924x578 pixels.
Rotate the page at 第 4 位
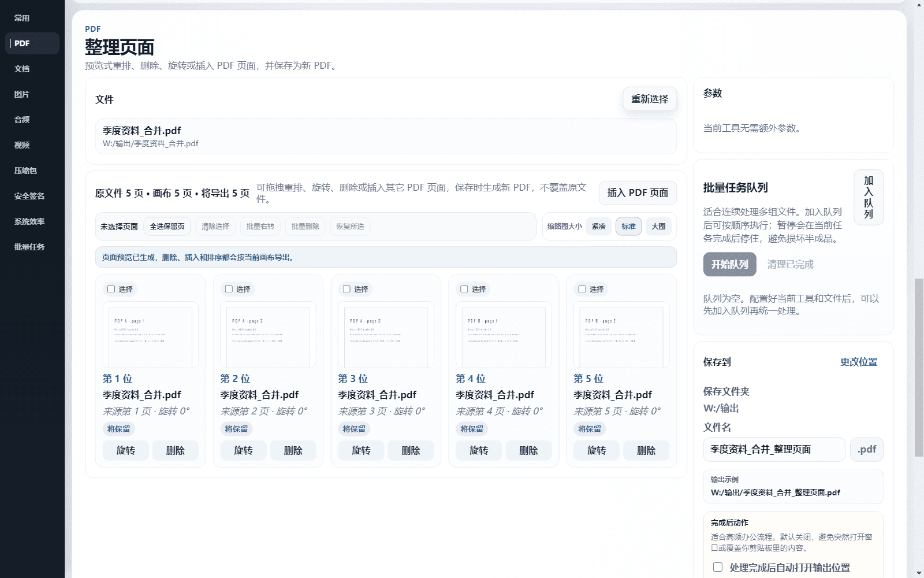tap(479, 450)
